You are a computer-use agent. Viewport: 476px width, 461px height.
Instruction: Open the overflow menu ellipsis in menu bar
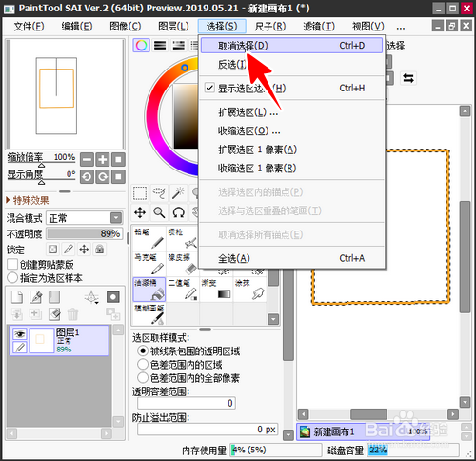pyautogui.click(x=401, y=27)
